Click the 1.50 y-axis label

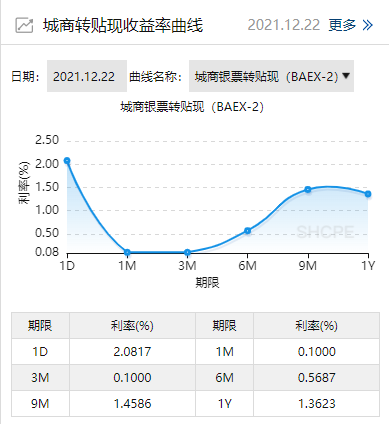[47, 187]
